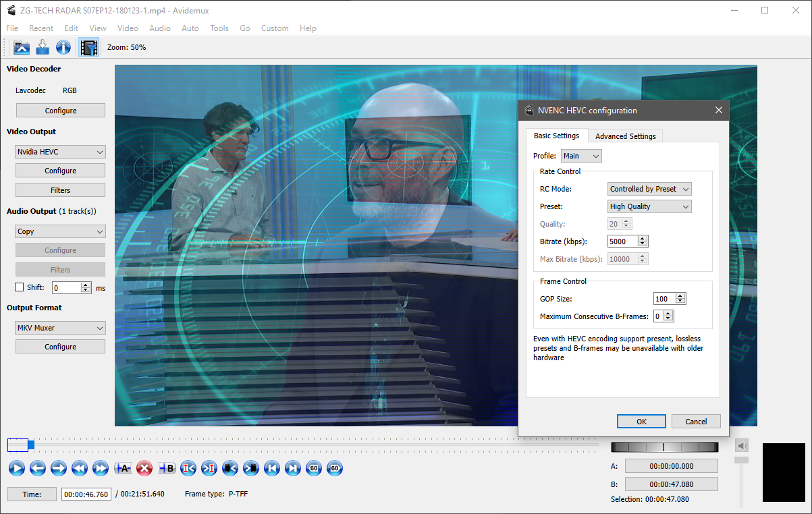Open the file Information icon
The width and height of the screenshot is (812, 514).
63,47
